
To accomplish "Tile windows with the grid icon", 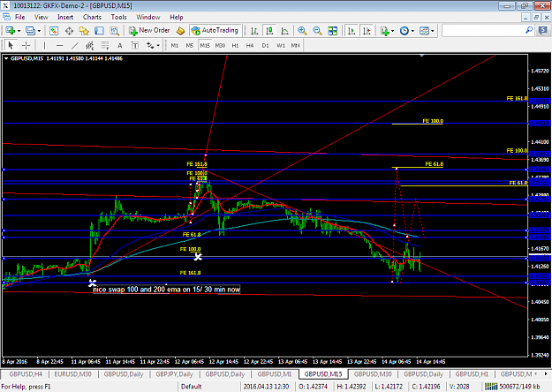I will [x=333, y=31].
